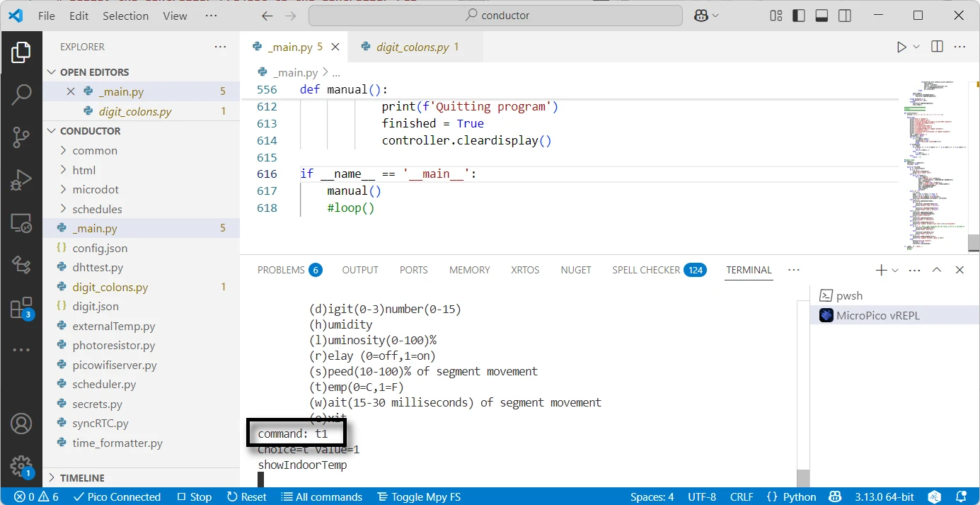Open the Explorer view in activity bar
Image resolution: width=980 pixels, height=505 pixels.
21,52
